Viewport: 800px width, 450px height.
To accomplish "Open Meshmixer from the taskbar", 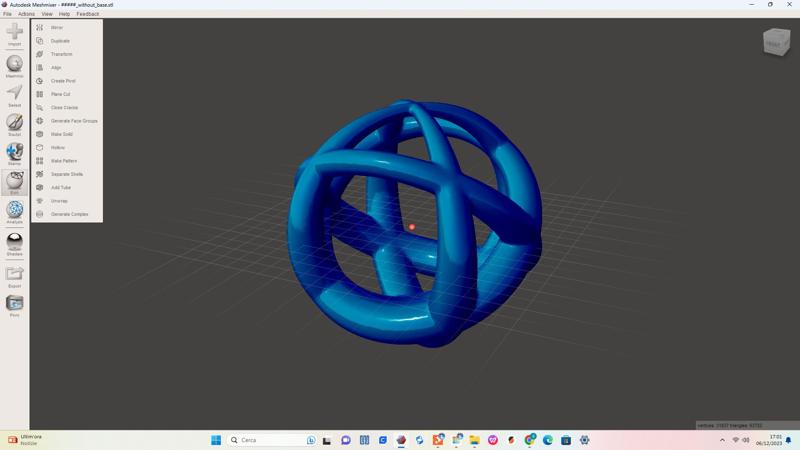I will tap(401, 440).
